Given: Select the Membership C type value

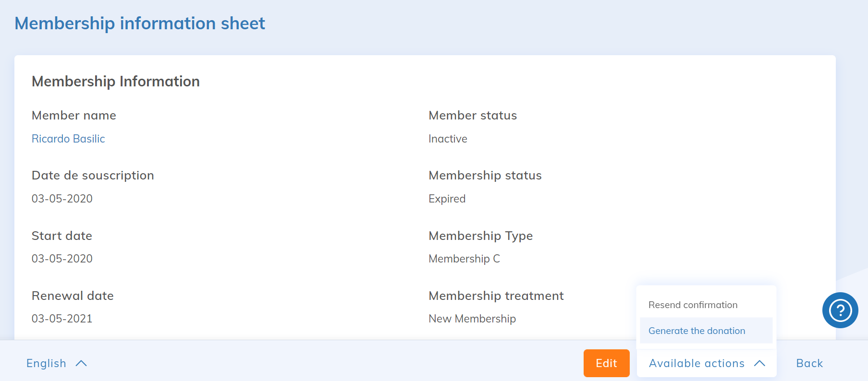Looking at the screenshot, I should 464,259.
